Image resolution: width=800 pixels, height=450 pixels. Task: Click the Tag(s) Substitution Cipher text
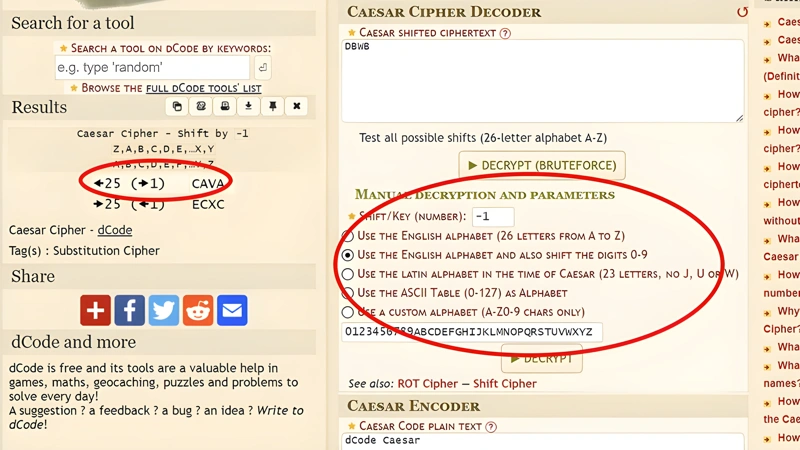pos(84,251)
